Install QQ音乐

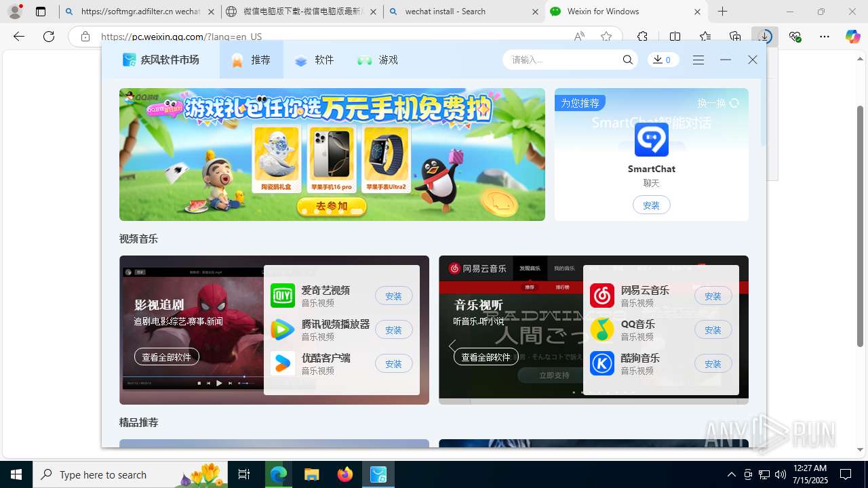point(713,329)
